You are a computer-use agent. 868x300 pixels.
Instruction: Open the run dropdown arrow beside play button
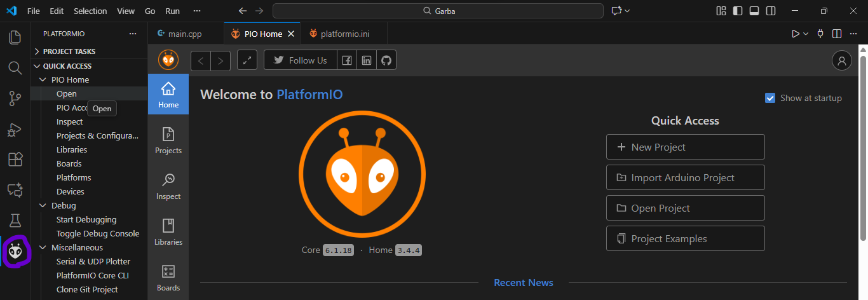(806, 34)
